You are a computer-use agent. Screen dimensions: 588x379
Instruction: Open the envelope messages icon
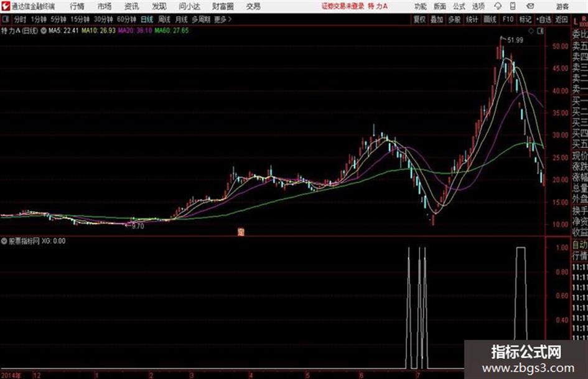[x=530, y=6]
